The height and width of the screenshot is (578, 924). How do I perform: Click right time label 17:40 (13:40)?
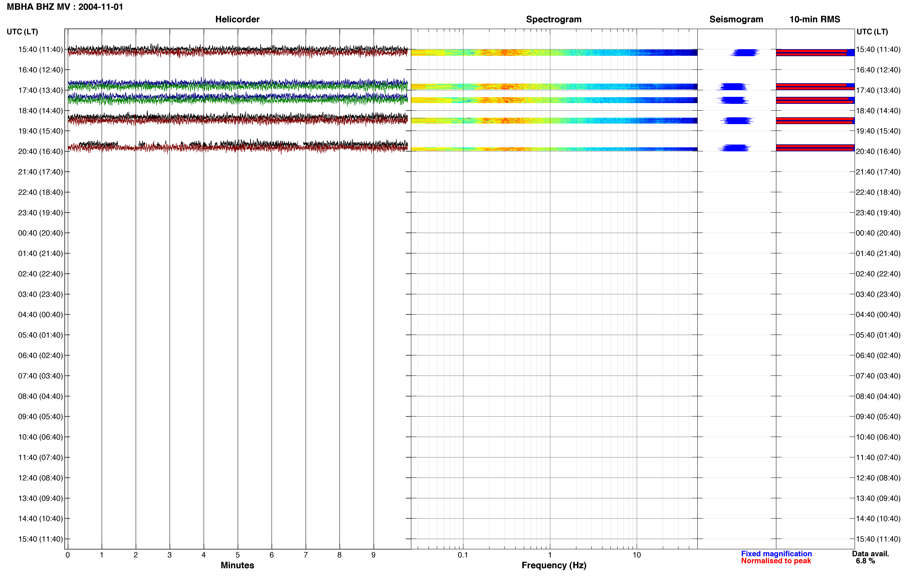click(x=878, y=90)
